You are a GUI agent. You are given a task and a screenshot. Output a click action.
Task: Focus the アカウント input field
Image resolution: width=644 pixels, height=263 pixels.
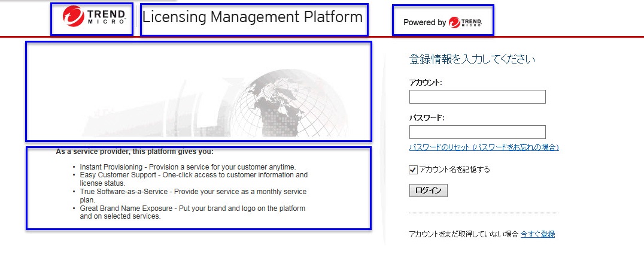point(477,96)
